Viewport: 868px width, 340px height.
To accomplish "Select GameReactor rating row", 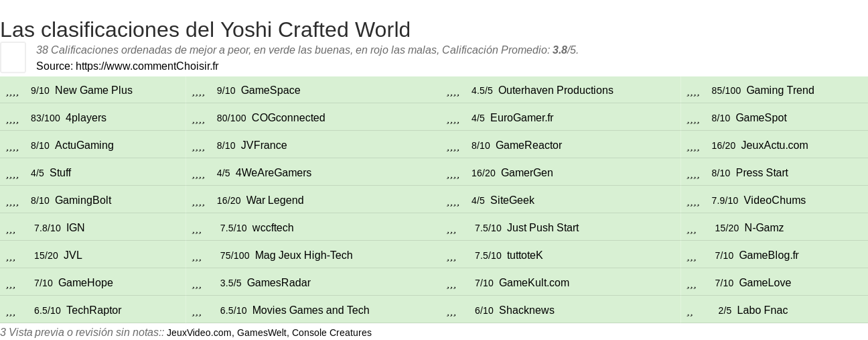I will click(x=528, y=145).
